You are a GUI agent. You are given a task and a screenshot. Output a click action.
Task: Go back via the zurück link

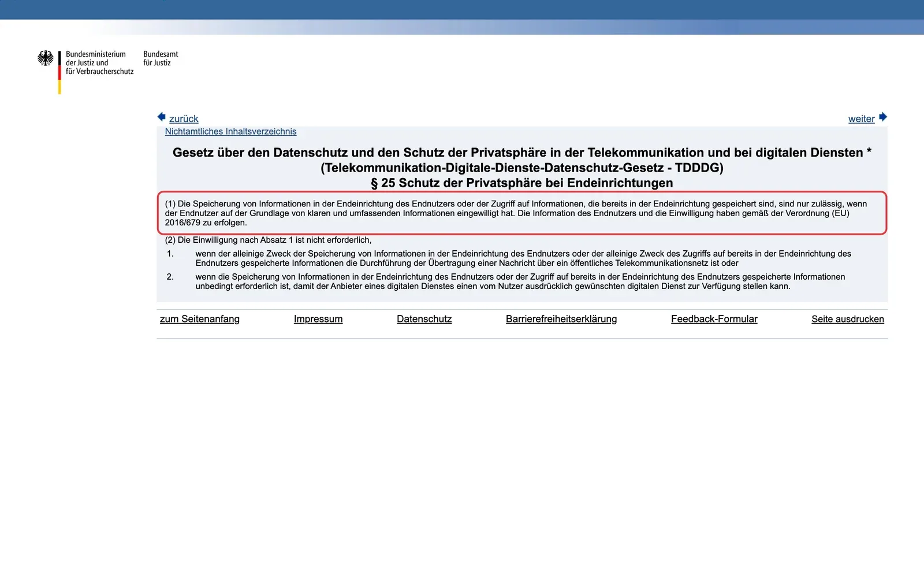click(x=184, y=118)
